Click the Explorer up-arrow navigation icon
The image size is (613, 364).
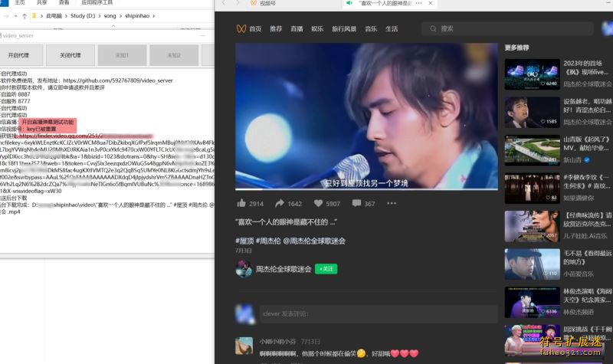(25, 16)
